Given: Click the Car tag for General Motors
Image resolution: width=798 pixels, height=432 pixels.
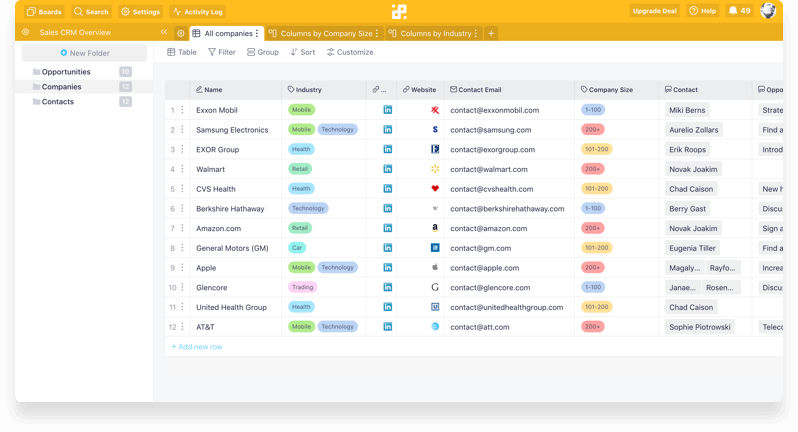Looking at the screenshot, I should [297, 248].
